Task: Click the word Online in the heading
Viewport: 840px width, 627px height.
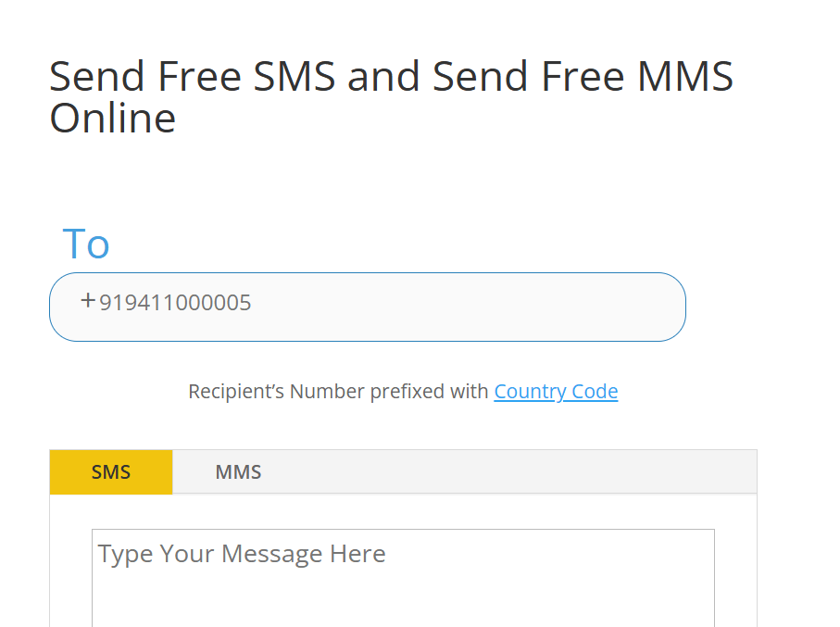Action: pos(112,119)
